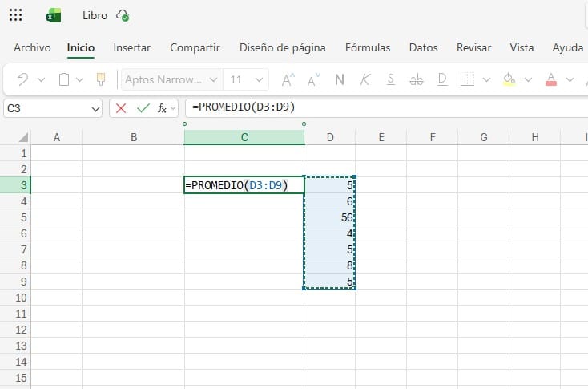Expand the Name Box dropdown arrow
This screenshot has height=389, width=588.
(95, 107)
